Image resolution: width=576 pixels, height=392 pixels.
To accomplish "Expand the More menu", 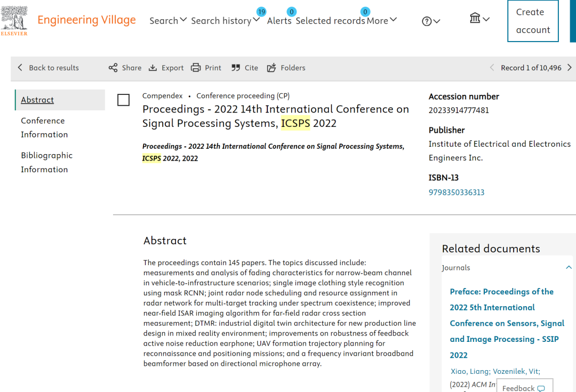I will (x=382, y=21).
